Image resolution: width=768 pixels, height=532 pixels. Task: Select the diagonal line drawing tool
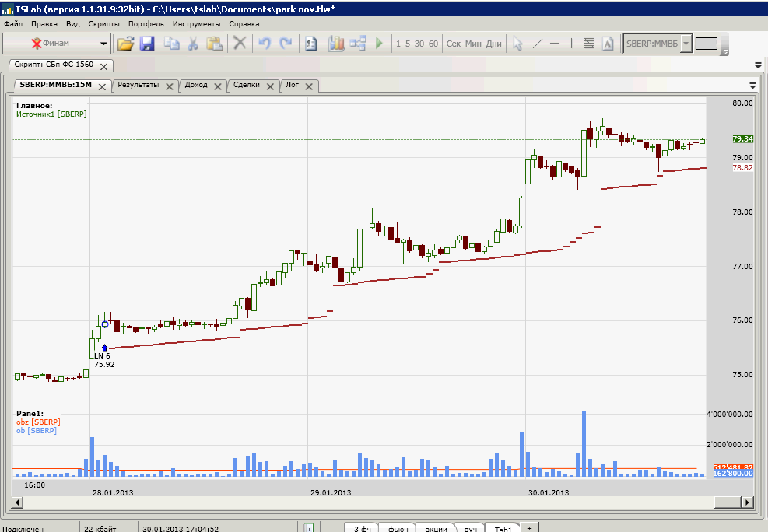click(x=537, y=44)
